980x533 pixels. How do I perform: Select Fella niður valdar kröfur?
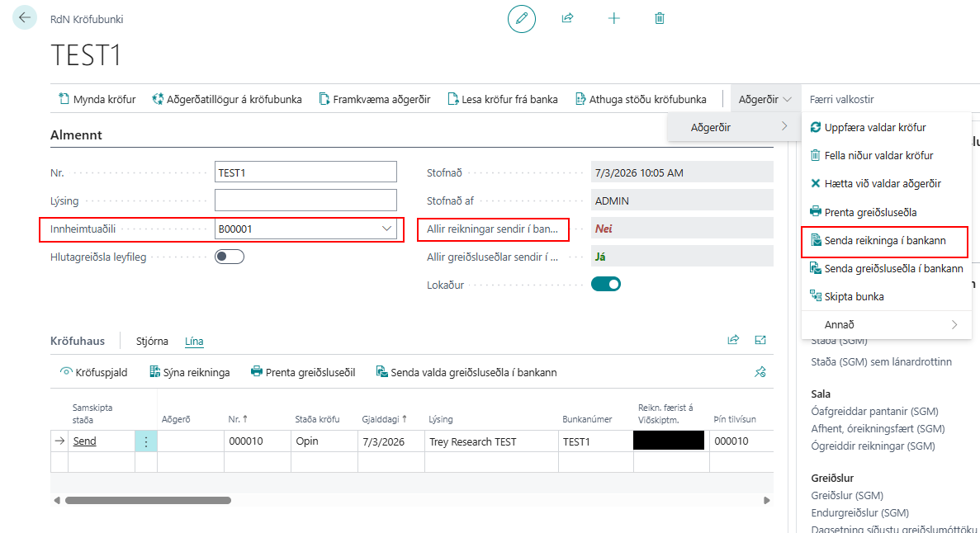886,156
